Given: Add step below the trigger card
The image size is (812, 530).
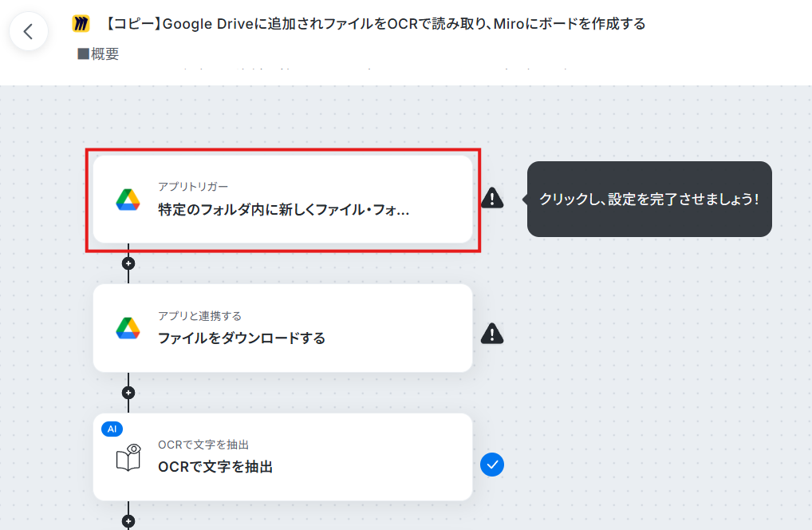Looking at the screenshot, I should click(128, 263).
